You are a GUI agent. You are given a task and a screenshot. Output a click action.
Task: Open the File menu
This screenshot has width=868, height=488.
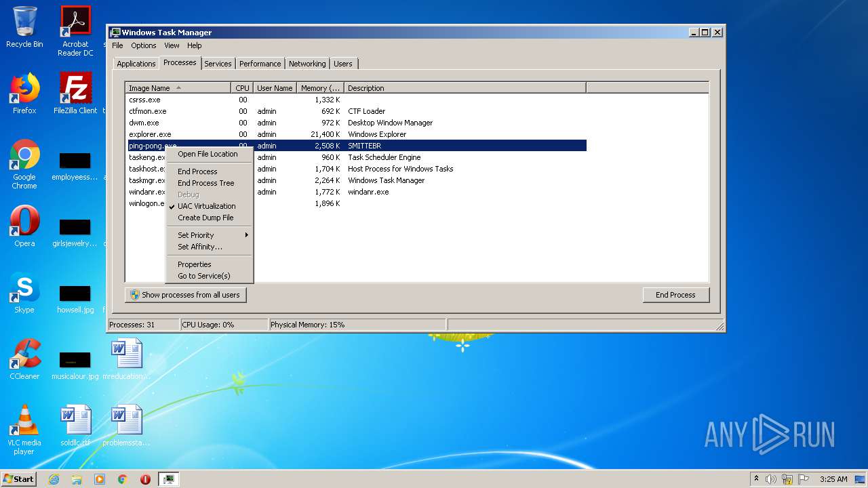pyautogui.click(x=117, y=45)
